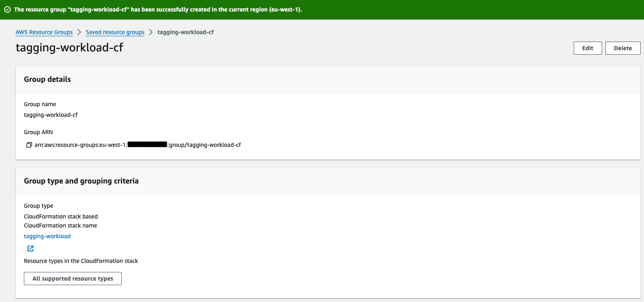Click the success checkmark icon in the banner

pyautogui.click(x=7, y=9)
